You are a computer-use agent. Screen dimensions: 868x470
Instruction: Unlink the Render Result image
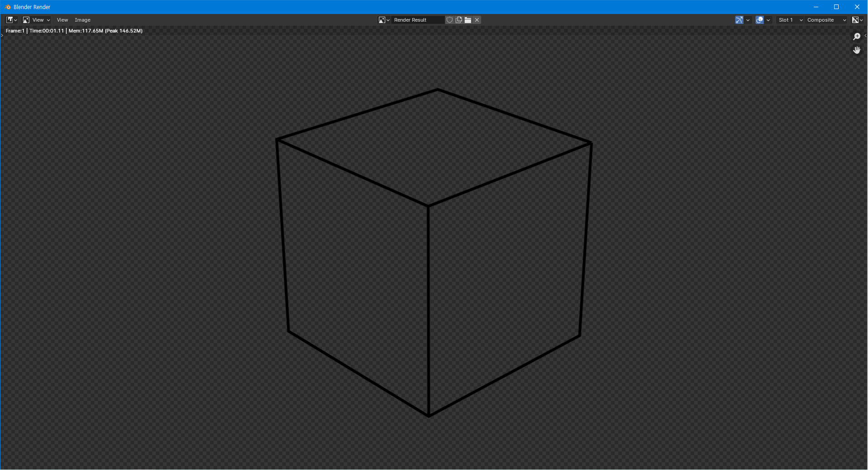click(477, 20)
